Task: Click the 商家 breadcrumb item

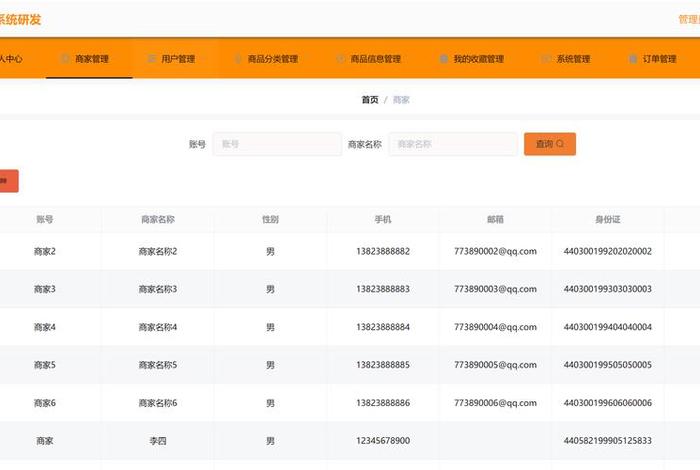Action: [x=401, y=100]
